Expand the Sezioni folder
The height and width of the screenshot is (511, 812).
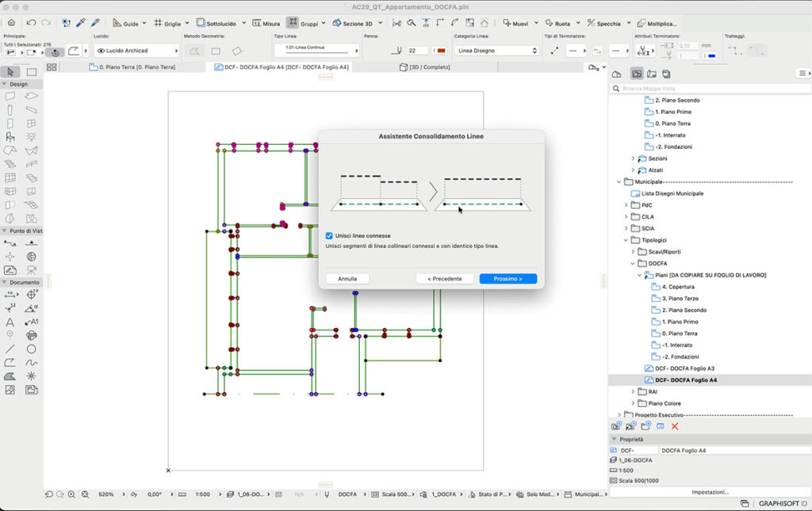pyautogui.click(x=633, y=158)
